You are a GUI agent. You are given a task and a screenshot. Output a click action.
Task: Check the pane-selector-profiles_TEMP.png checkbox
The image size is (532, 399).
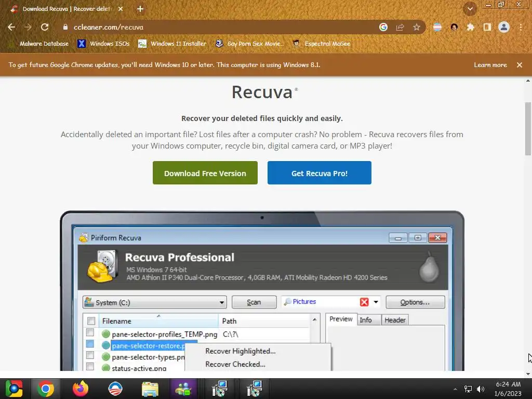pos(90,332)
